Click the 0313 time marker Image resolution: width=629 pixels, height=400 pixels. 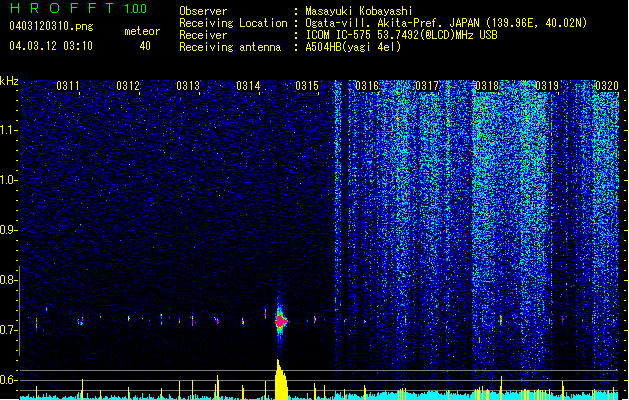(188, 85)
